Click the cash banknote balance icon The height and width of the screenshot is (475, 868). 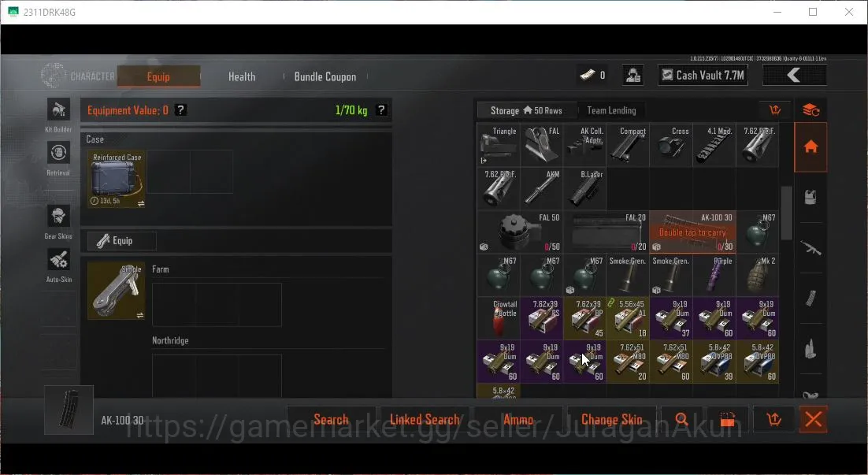pyautogui.click(x=587, y=75)
